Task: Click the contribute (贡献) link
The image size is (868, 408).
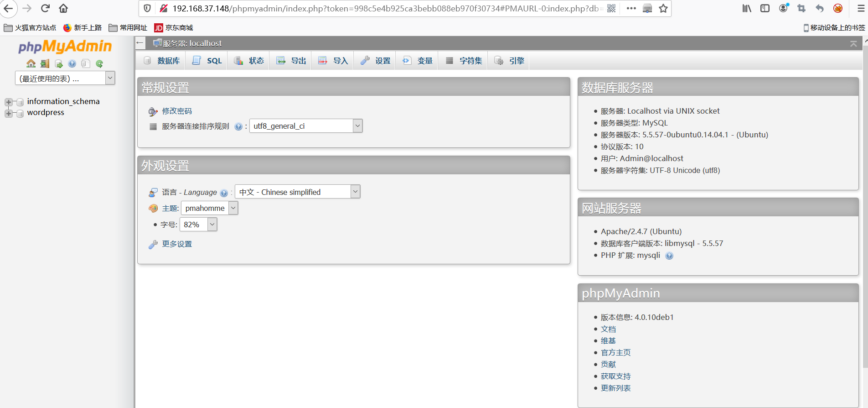Action: tap(608, 365)
